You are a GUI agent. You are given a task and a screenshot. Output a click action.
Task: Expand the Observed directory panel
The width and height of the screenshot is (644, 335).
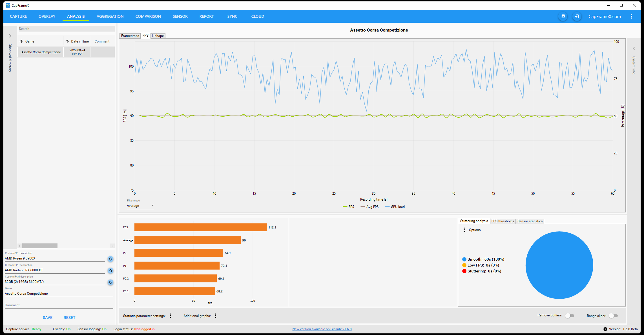pos(10,36)
